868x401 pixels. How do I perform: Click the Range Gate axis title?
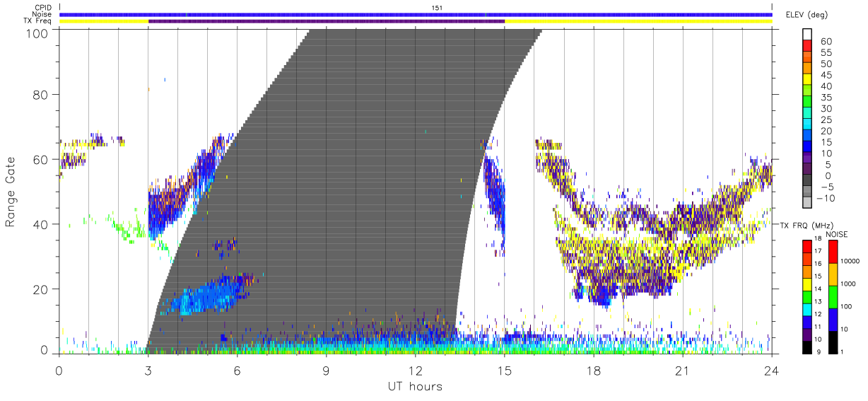[x=11, y=192]
